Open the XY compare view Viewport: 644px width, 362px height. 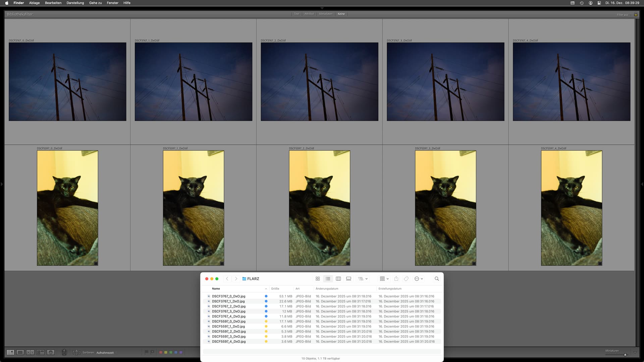pos(30,352)
